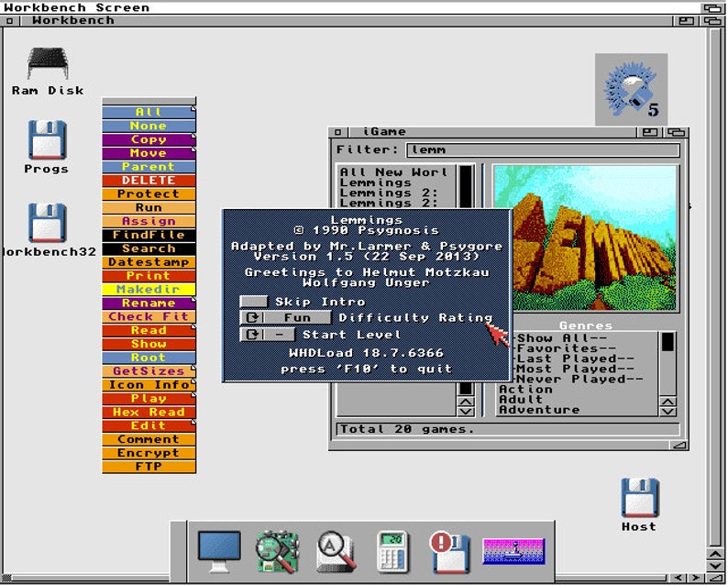Click game list scroll up arrow
728x585 pixels.
point(466,402)
